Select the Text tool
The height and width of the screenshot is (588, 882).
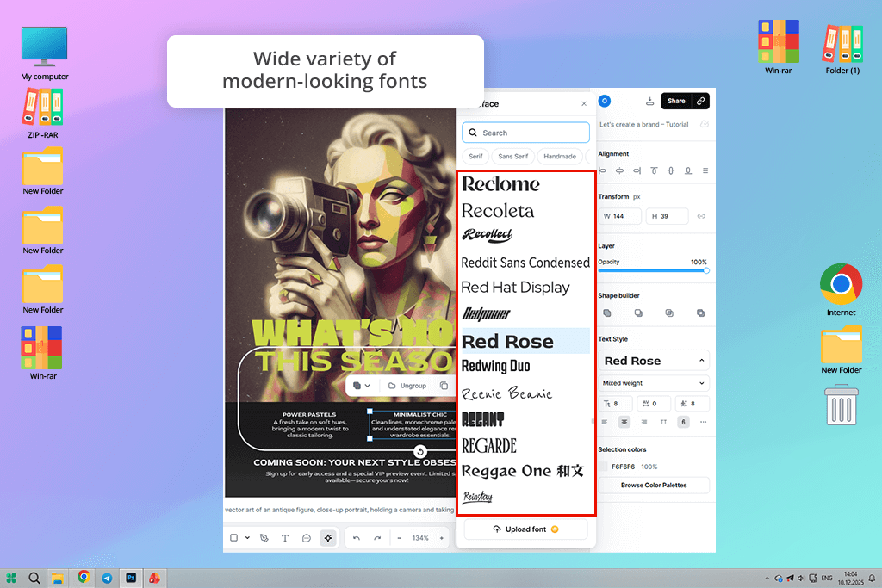pos(285,538)
